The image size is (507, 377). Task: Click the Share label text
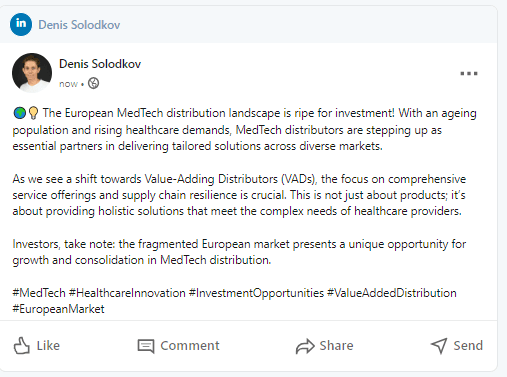336,346
